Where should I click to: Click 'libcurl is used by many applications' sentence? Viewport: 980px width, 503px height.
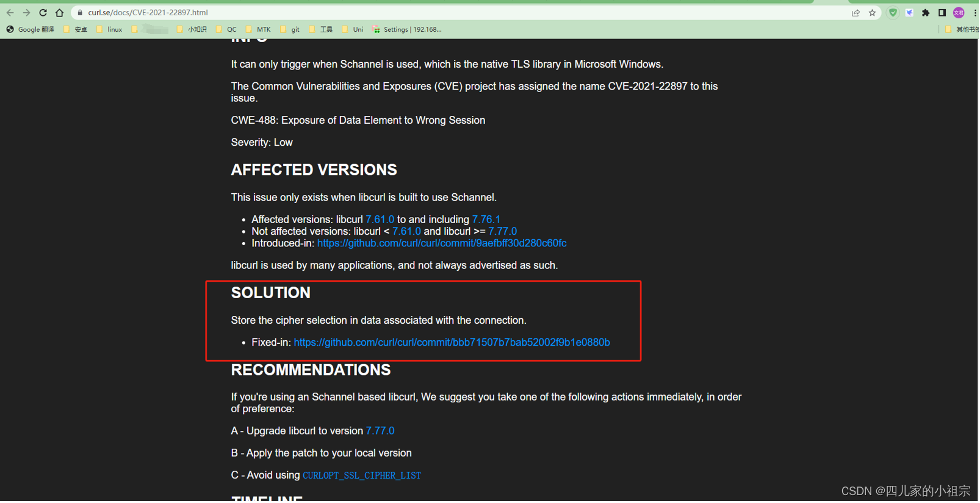tap(395, 266)
